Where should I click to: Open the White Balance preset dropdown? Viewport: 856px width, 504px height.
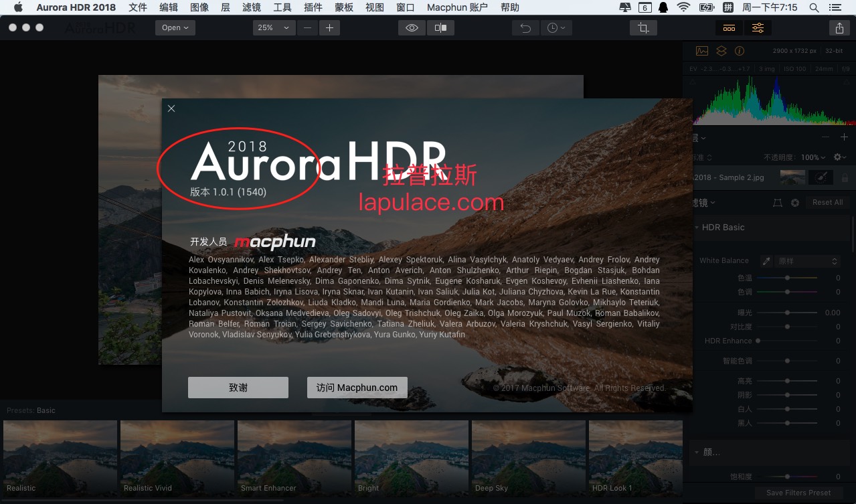pyautogui.click(x=808, y=261)
